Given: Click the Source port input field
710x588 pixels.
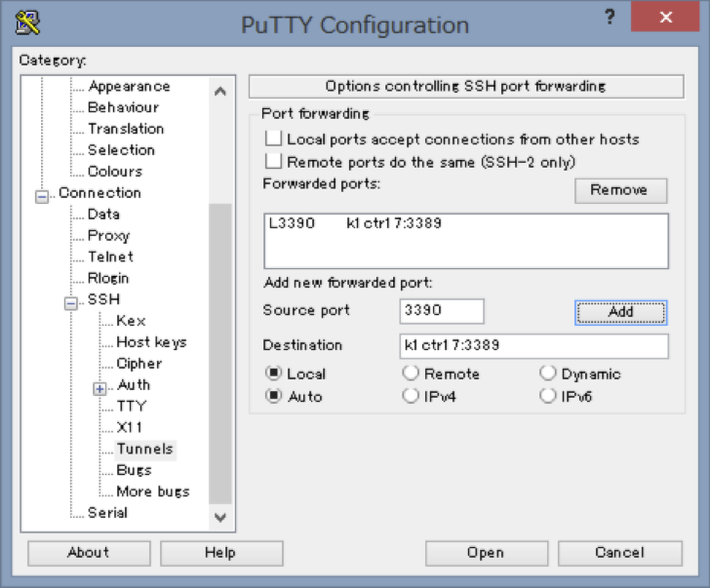Looking at the screenshot, I should tap(442, 311).
